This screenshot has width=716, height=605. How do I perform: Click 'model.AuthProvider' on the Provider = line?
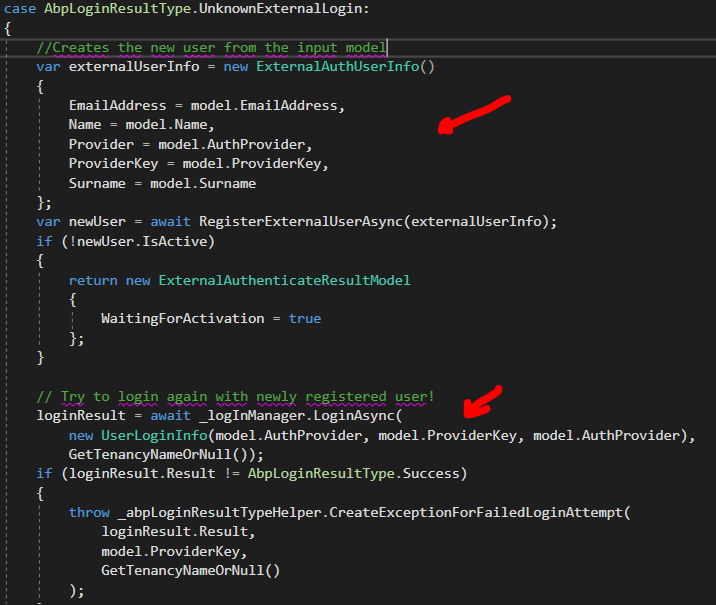(x=232, y=144)
